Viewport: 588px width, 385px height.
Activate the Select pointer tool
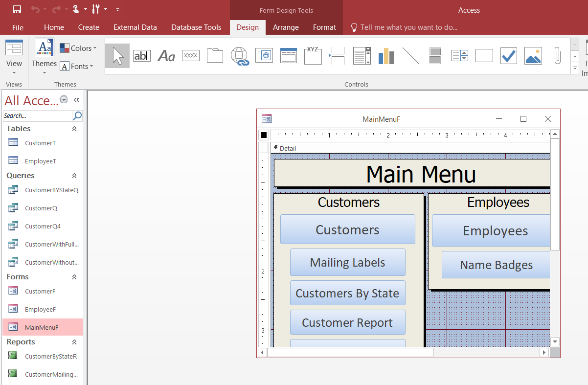click(117, 55)
